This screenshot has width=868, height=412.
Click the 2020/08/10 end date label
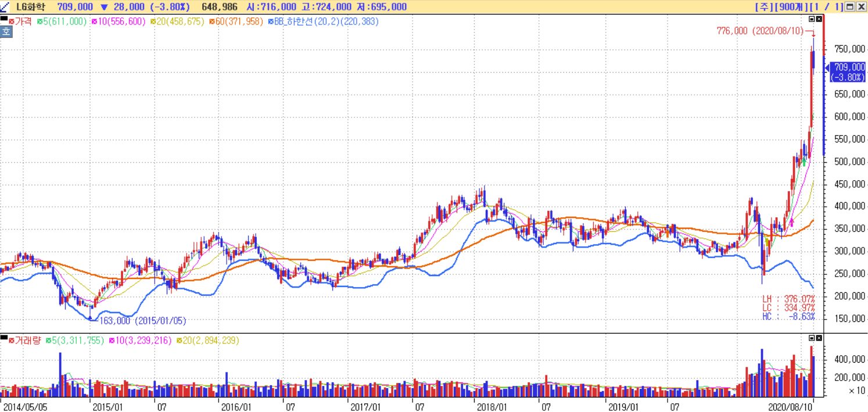click(x=790, y=406)
